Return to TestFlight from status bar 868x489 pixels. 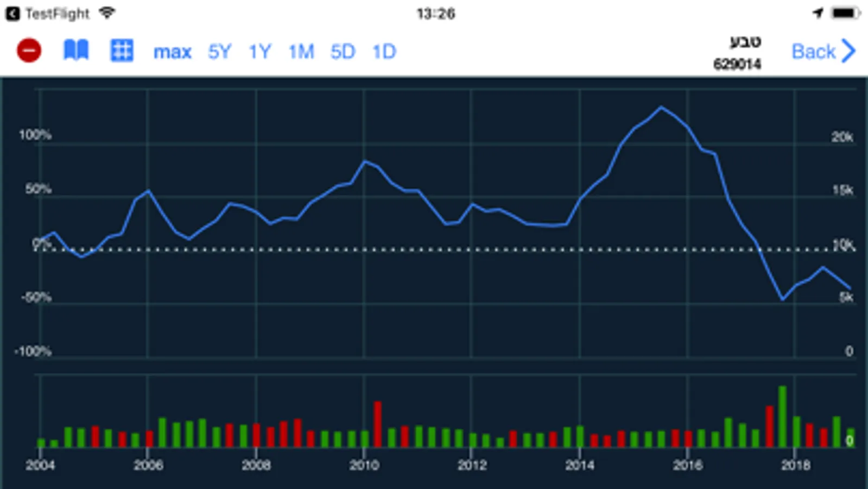point(48,14)
